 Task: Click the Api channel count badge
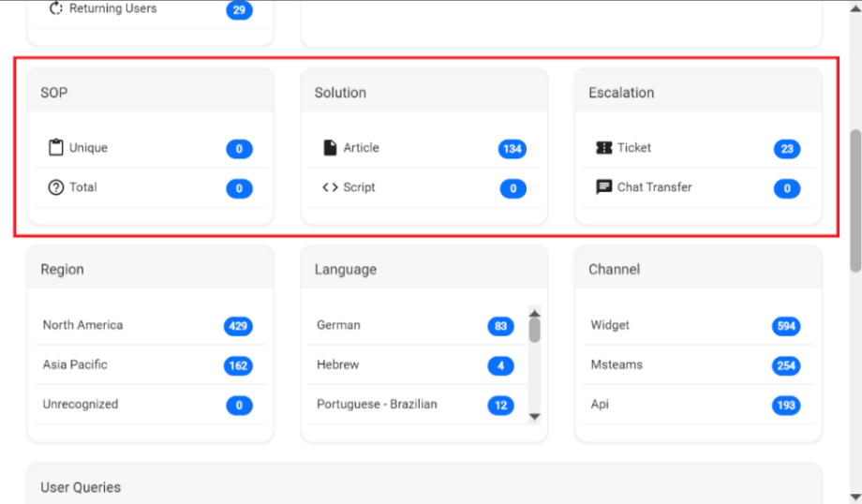[785, 406]
